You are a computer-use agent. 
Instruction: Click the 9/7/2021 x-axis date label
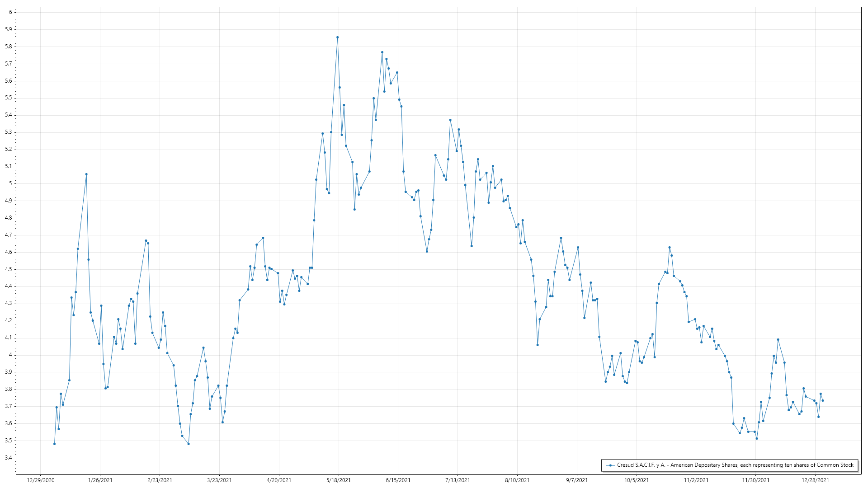tap(577, 480)
